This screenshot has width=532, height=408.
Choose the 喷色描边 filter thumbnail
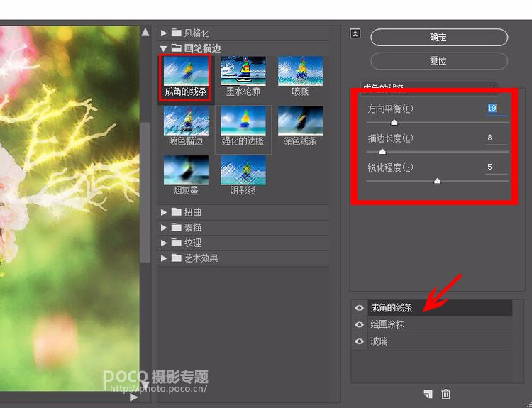[186, 121]
